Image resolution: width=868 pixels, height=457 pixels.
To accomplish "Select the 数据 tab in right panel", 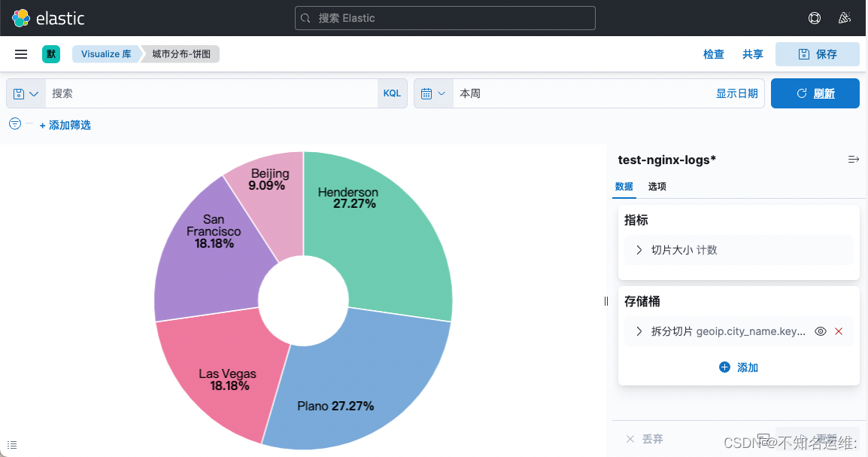I will tap(624, 186).
